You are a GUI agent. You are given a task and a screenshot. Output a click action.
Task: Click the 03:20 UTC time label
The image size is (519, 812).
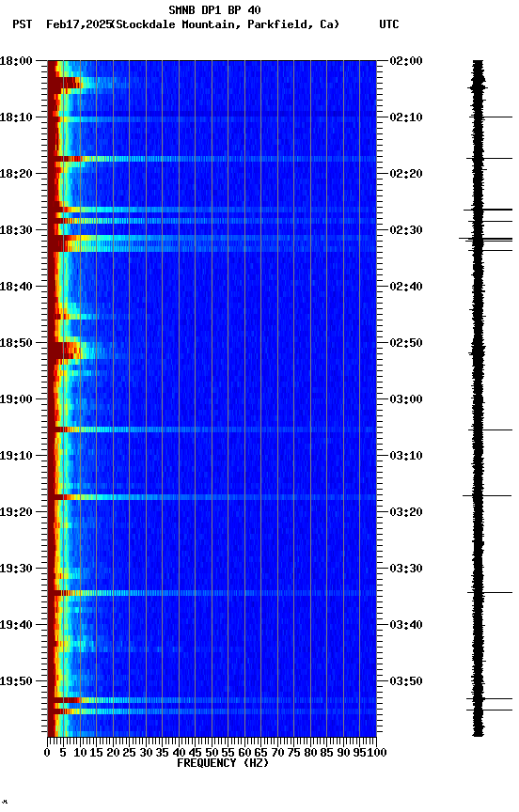pos(406,512)
